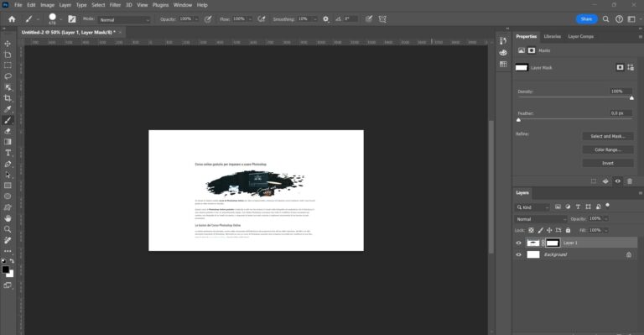The width and height of the screenshot is (644, 335).
Task: Select the Zoom tool
Action: [8, 229]
